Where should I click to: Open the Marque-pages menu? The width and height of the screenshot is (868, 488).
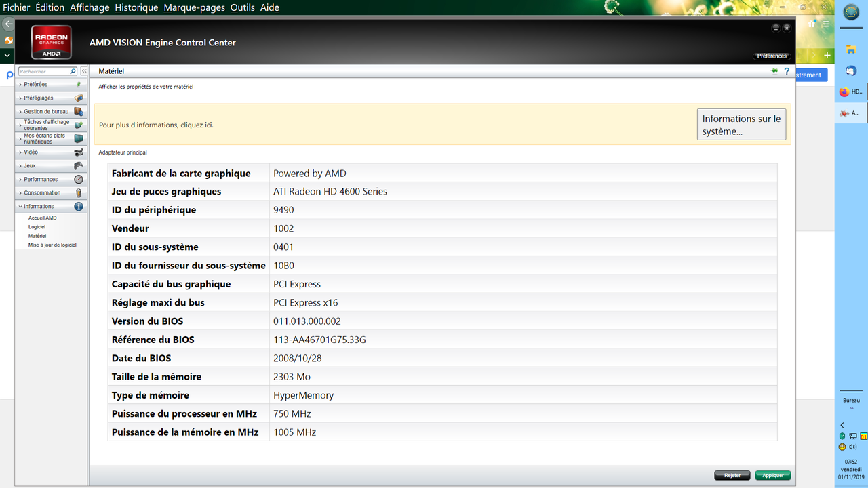(195, 7)
